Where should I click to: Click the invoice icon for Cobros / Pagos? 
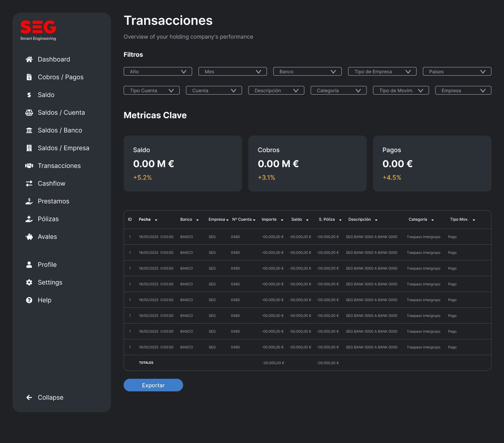point(29,77)
